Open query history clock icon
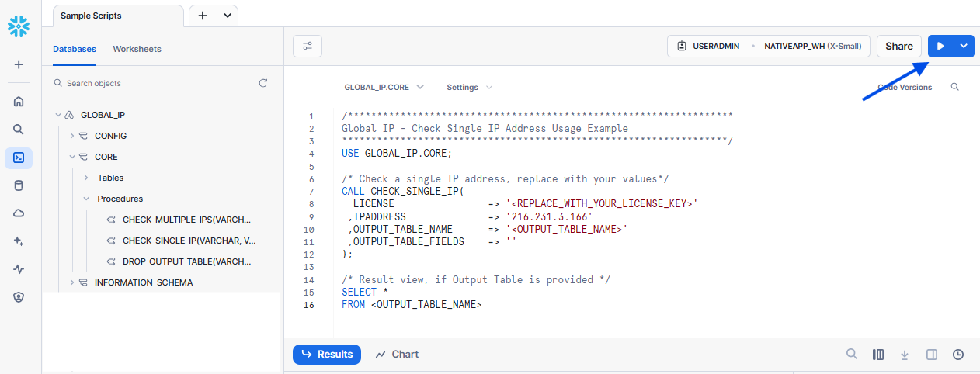 tap(958, 355)
